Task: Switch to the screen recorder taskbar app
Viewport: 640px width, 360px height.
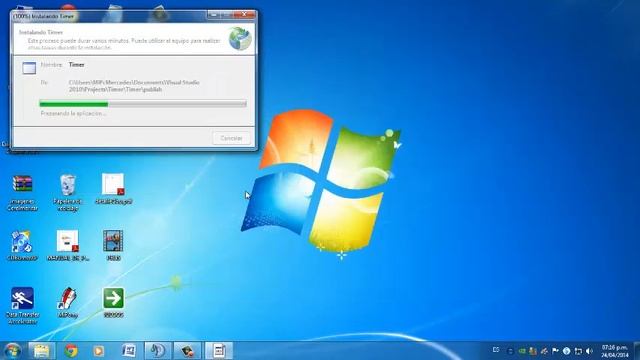Action: (187, 351)
